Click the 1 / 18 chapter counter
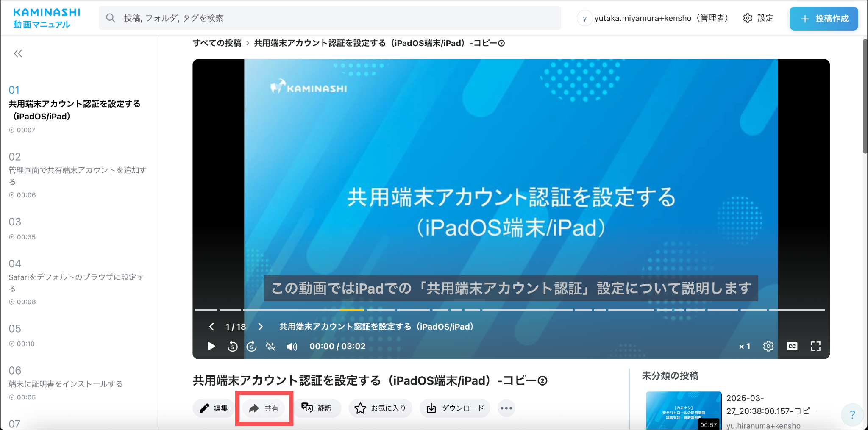The image size is (868, 430). tap(236, 327)
